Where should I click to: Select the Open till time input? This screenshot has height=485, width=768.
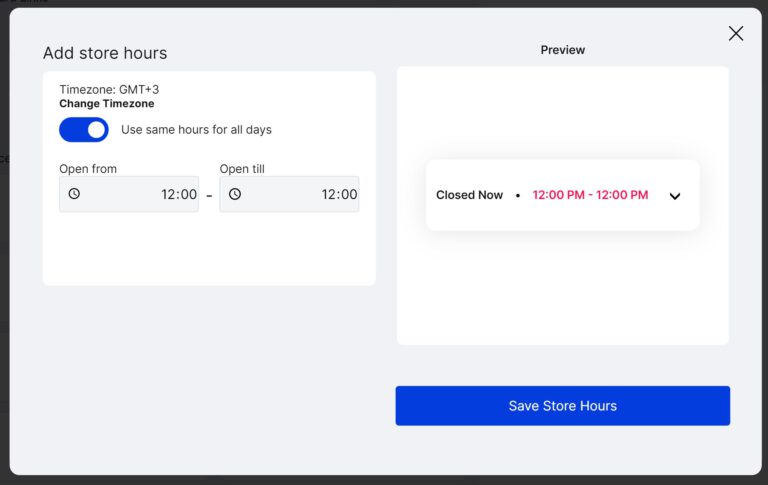tap(289, 194)
